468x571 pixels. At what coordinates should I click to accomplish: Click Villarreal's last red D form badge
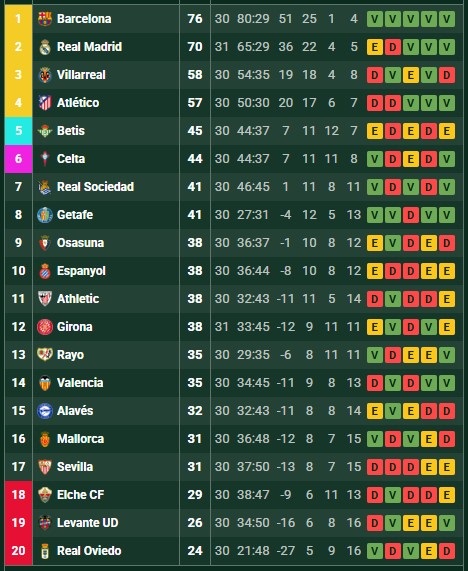[447, 75]
